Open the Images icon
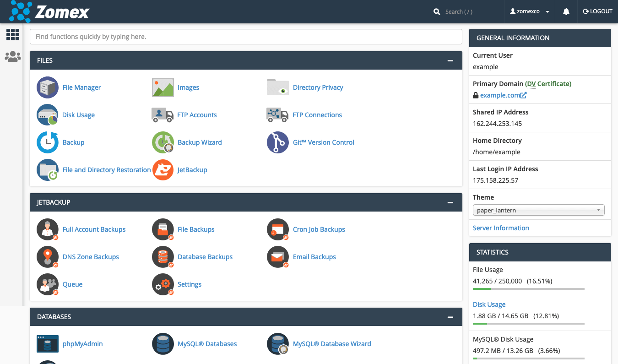618x364 pixels. pyautogui.click(x=163, y=87)
